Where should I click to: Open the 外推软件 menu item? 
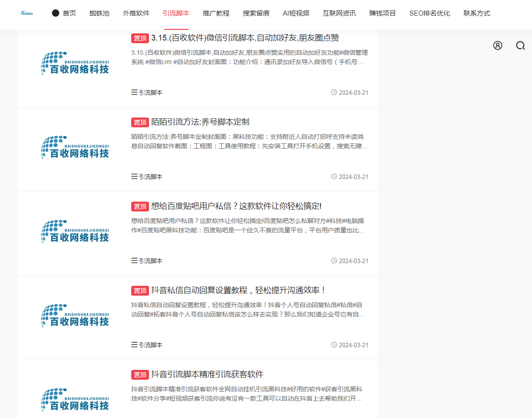[x=136, y=13]
